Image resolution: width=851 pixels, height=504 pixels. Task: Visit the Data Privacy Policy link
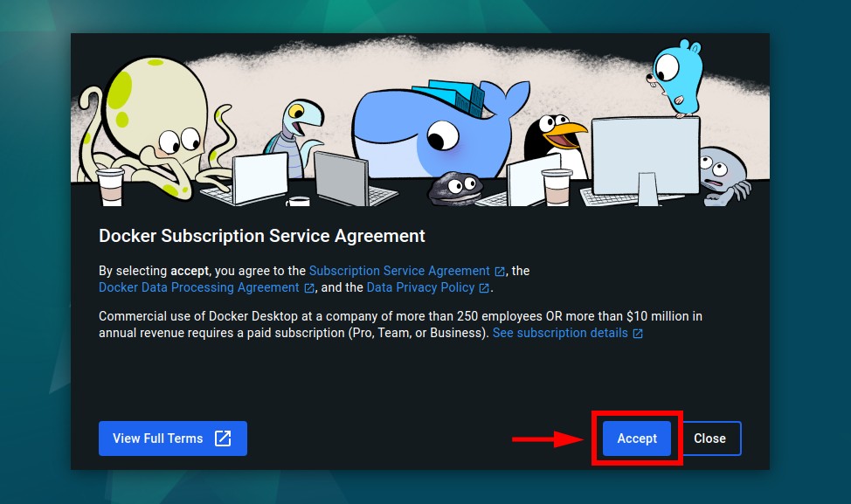(x=420, y=287)
